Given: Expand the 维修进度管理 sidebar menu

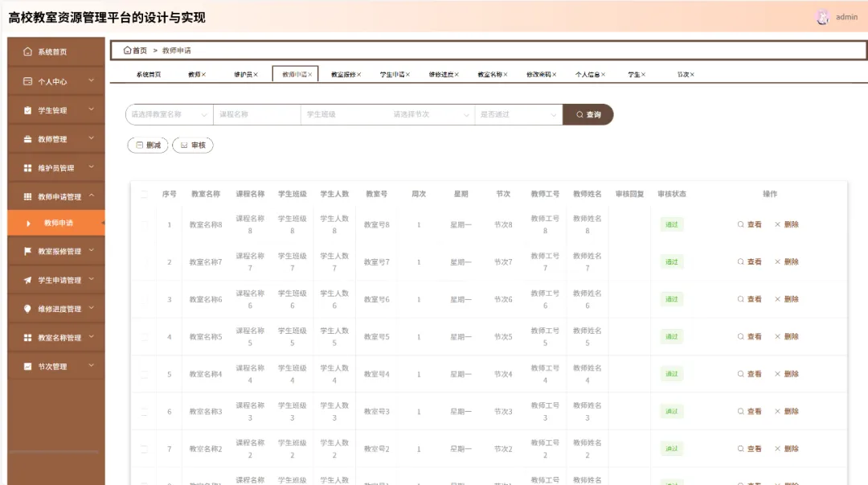Looking at the screenshot, I should click(56, 309).
